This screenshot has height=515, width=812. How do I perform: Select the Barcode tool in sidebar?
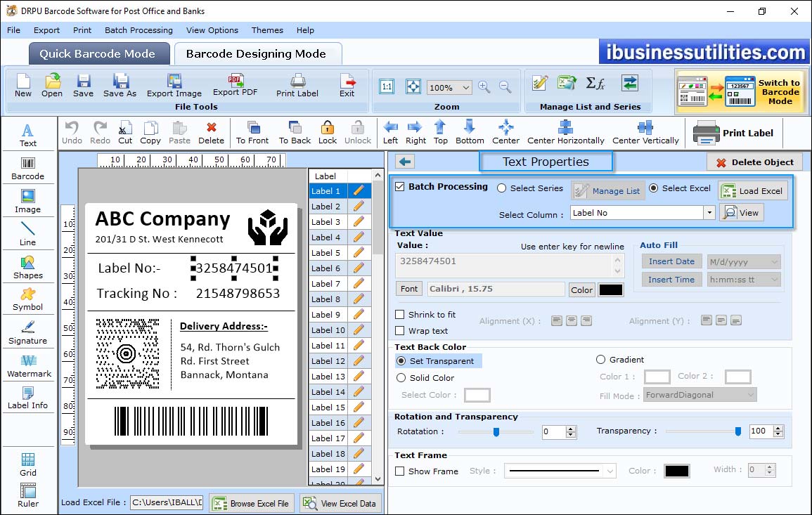tap(28, 169)
